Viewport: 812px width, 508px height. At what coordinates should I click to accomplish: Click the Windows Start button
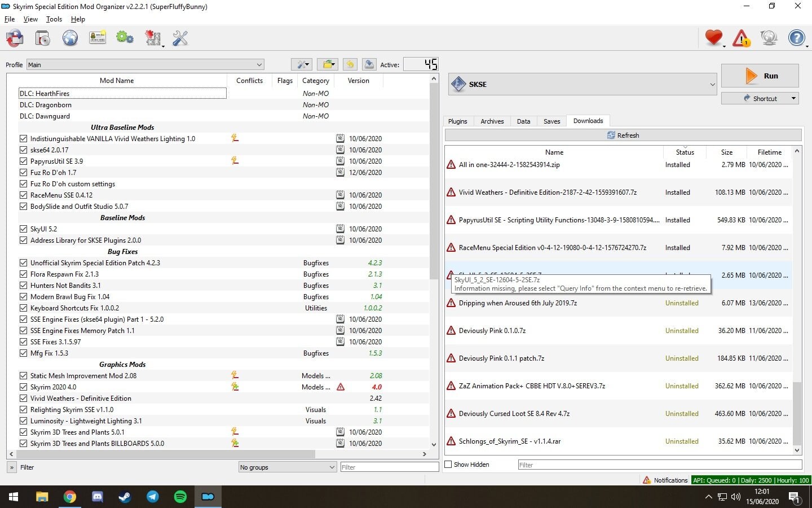coord(14,497)
